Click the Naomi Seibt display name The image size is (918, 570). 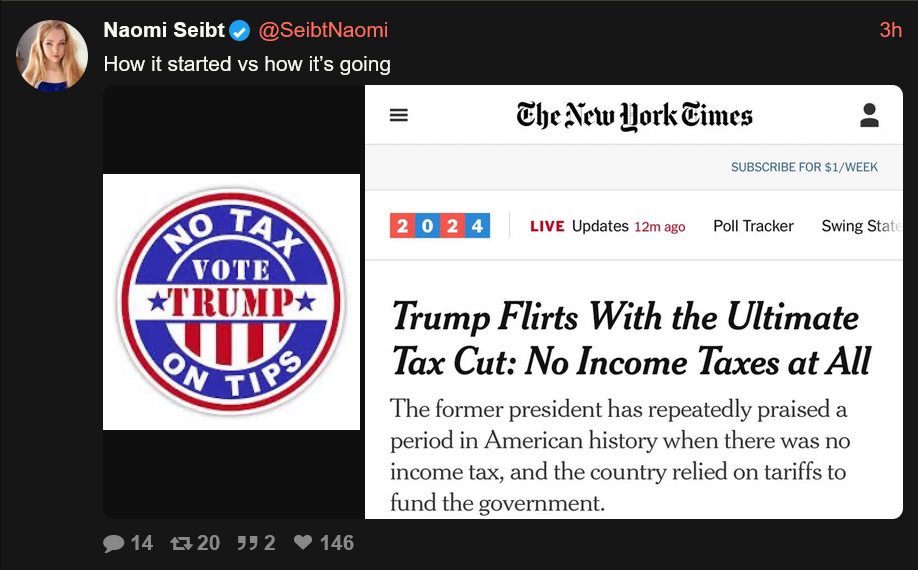[x=164, y=30]
